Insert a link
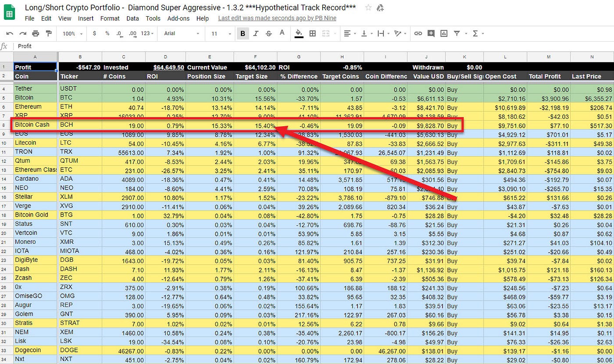Viewport: 614px width, 364px height. tap(418, 33)
